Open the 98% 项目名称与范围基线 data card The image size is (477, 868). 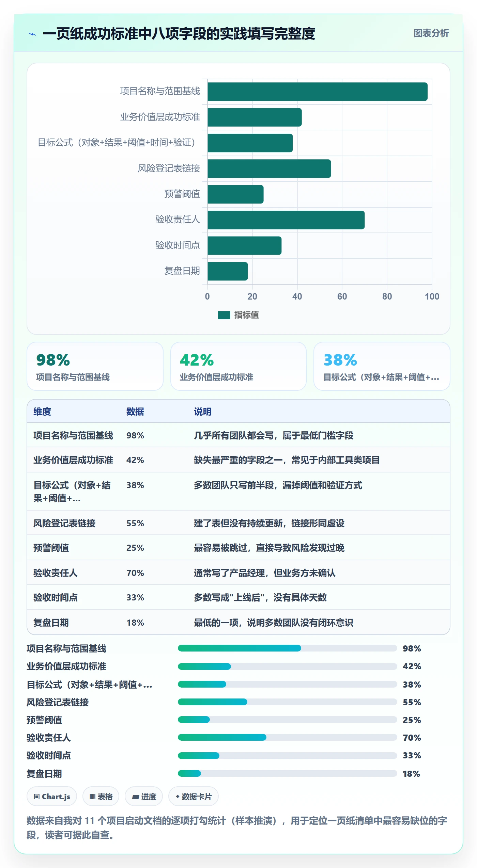tap(95, 366)
